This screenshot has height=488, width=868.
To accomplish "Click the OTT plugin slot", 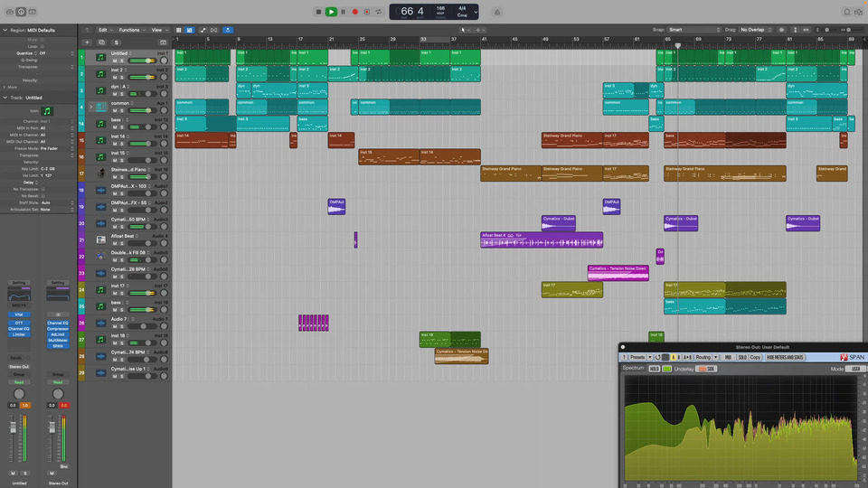I will tap(19, 324).
